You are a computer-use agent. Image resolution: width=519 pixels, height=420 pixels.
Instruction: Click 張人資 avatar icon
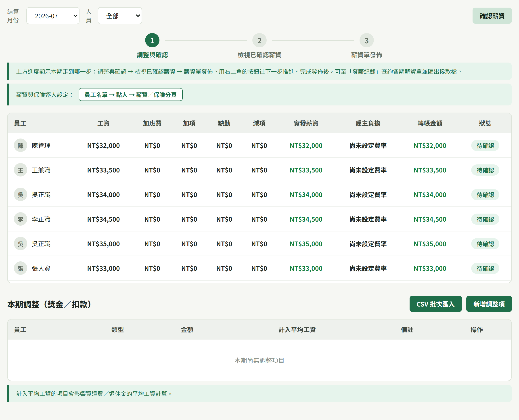click(21, 268)
